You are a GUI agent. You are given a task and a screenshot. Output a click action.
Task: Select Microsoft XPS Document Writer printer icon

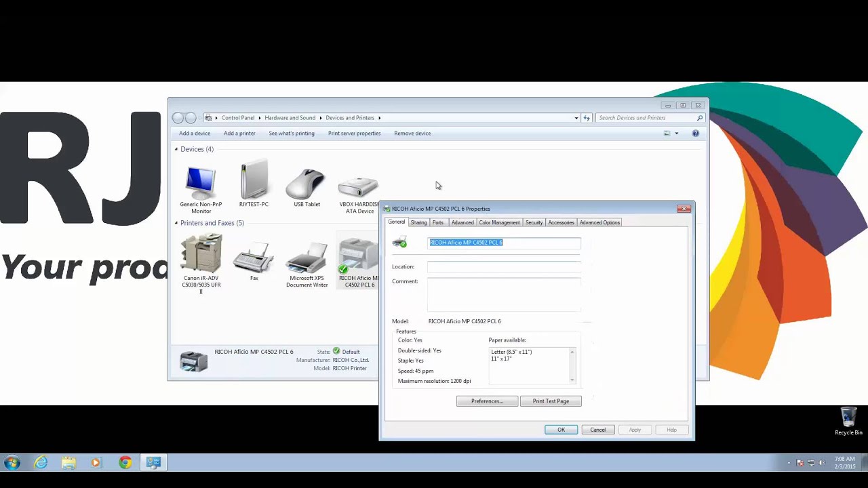(307, 258)
